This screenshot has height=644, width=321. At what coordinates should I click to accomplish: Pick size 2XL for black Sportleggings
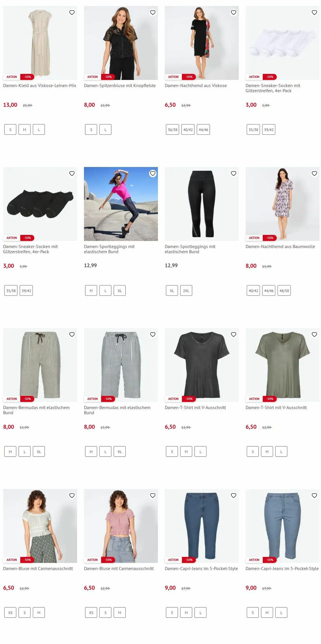coord(186,291)
